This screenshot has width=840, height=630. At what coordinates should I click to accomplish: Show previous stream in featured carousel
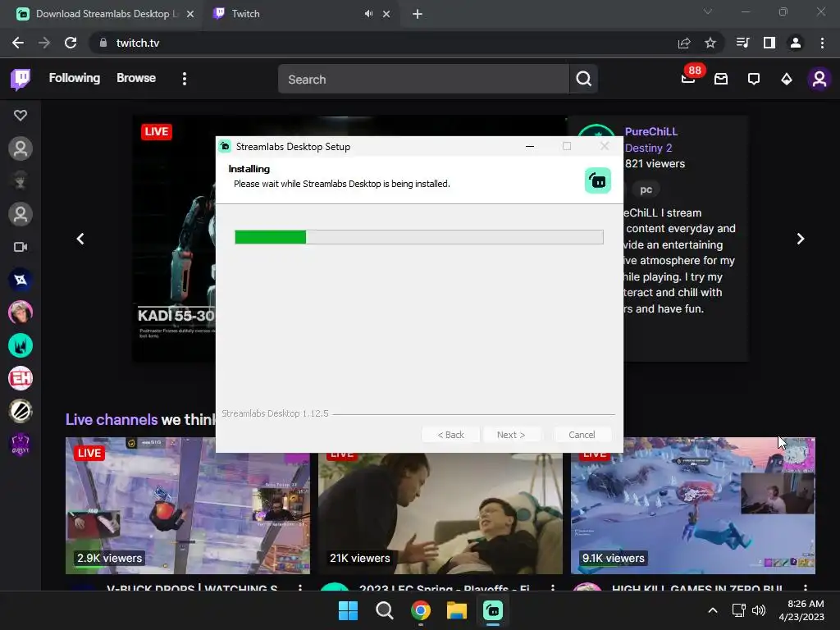coord(80,239)
